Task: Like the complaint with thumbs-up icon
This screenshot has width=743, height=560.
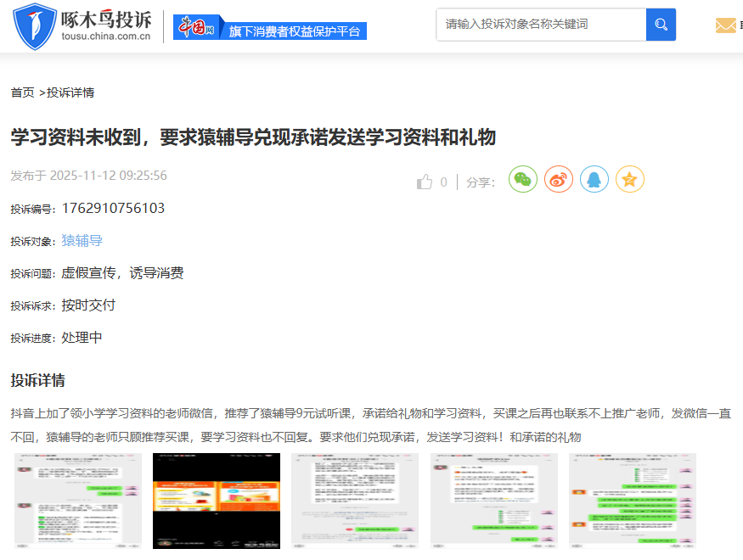Action: [425, 182]
